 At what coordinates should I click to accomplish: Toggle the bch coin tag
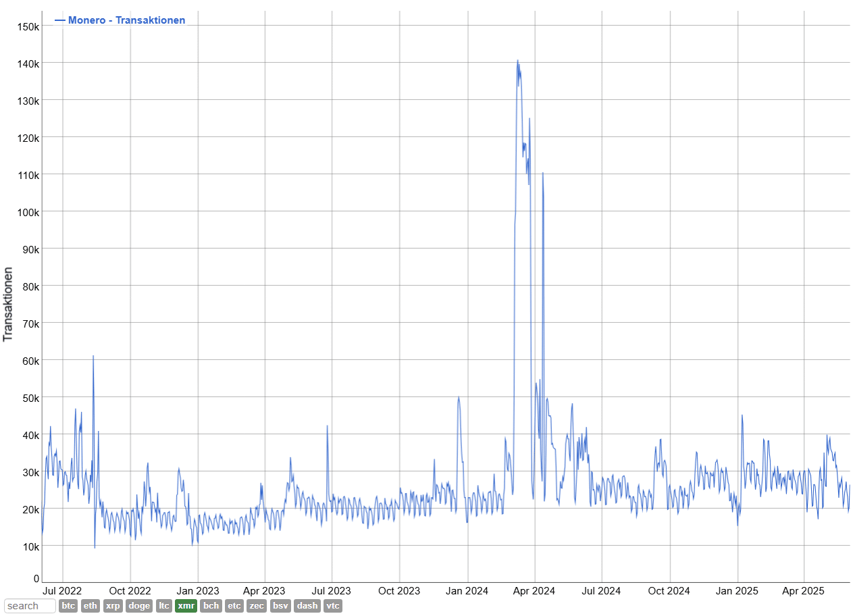coord(211,606)
